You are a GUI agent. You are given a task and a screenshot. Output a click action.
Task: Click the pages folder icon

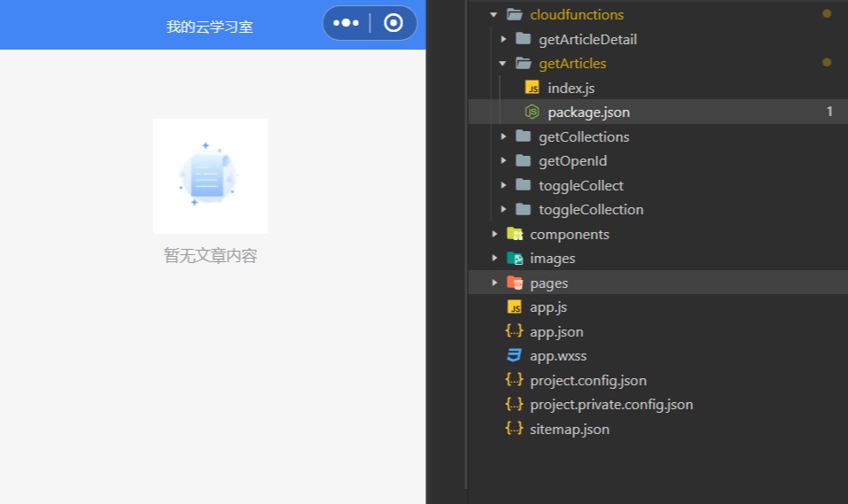click(515, 283)
